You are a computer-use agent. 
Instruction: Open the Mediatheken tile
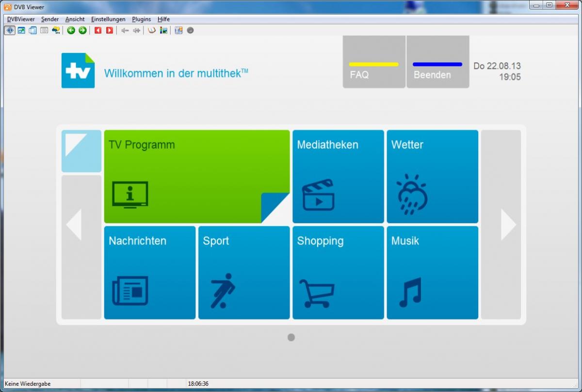tap(338, 176)
